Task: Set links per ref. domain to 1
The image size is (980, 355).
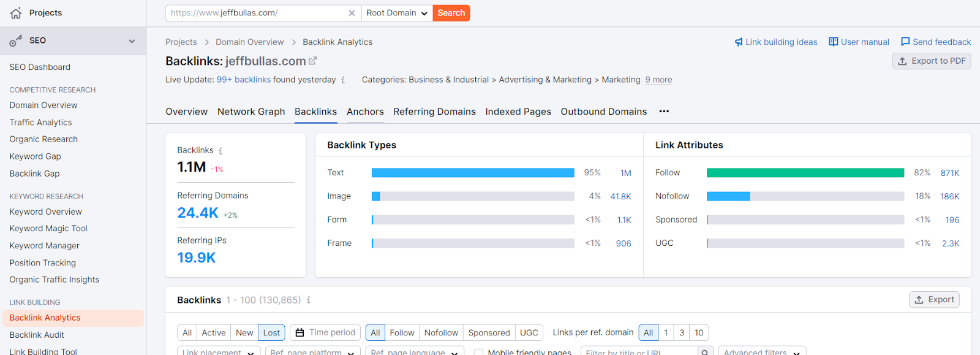Action: coord(666,332)
